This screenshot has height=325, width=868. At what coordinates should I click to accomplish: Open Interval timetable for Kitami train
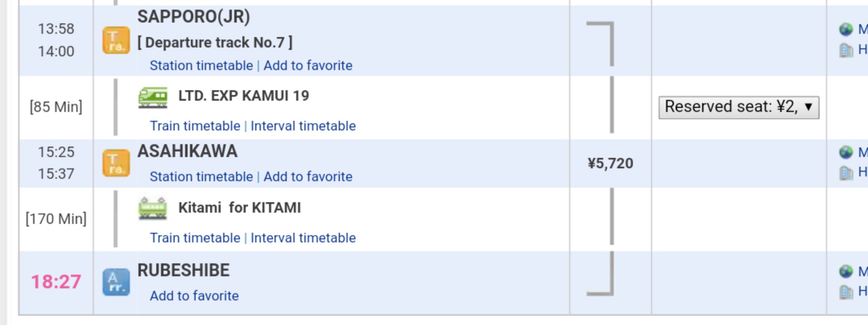tap(303, 238)
